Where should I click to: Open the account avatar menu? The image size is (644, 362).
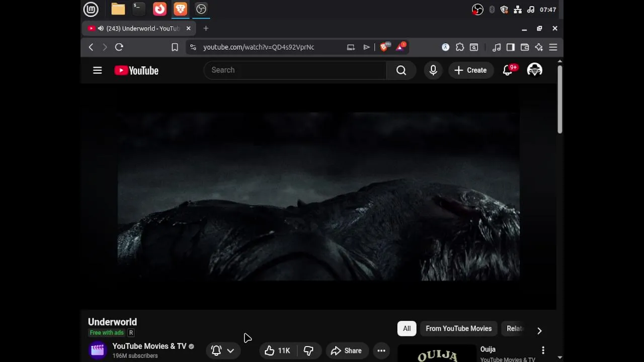click(x=534, y=70)
